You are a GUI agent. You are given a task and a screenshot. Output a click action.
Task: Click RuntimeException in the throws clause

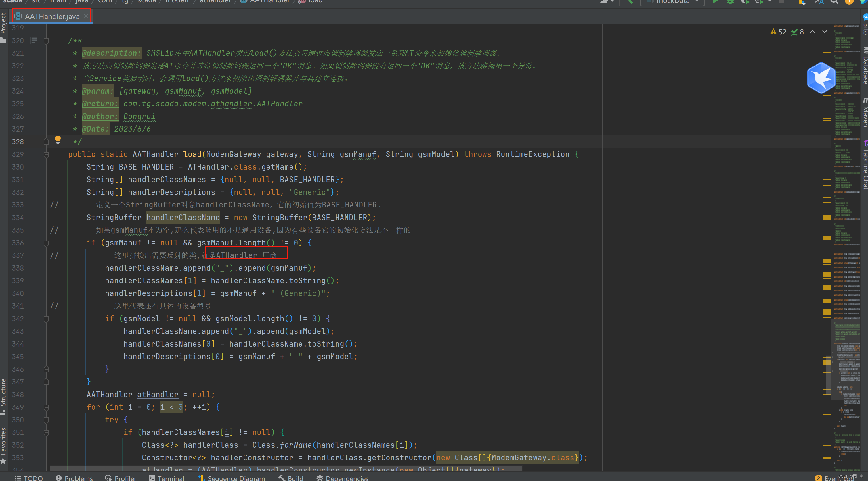click(x=532, y=154)
